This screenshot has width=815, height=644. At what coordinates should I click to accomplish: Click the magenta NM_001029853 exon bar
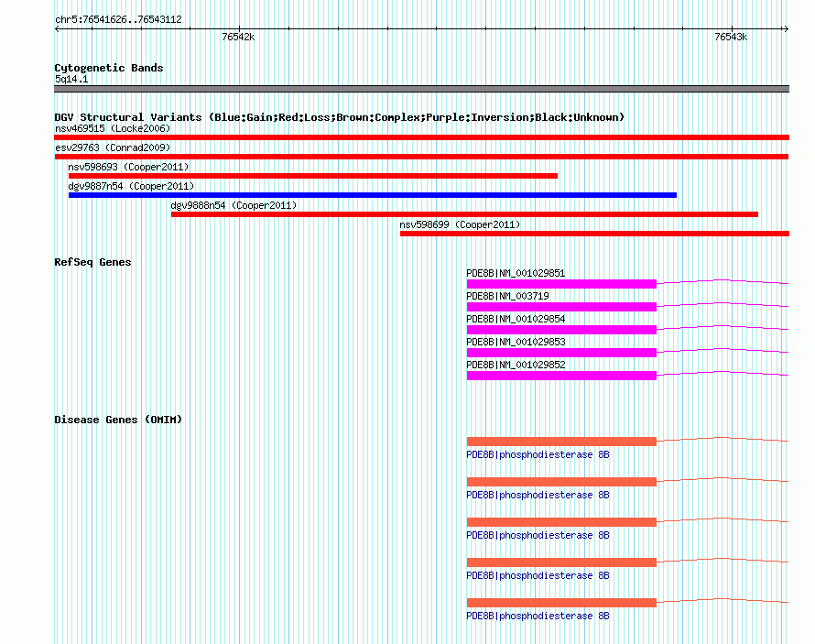pyautogui.click(x=562, y=353)
